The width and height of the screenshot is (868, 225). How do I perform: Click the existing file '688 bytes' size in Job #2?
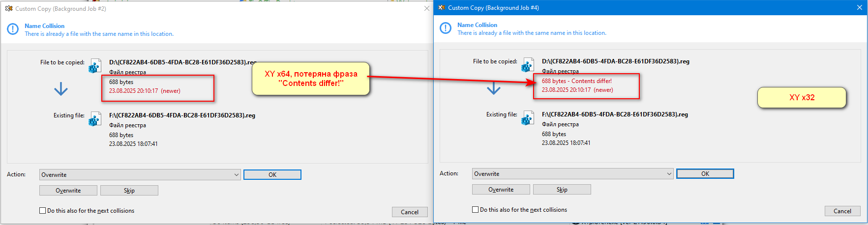click(121, 135)
